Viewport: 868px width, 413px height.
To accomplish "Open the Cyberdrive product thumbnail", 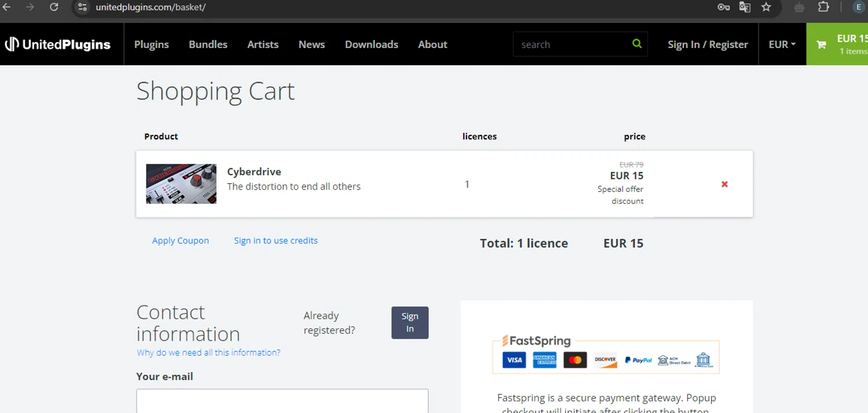I will [181, 183].
